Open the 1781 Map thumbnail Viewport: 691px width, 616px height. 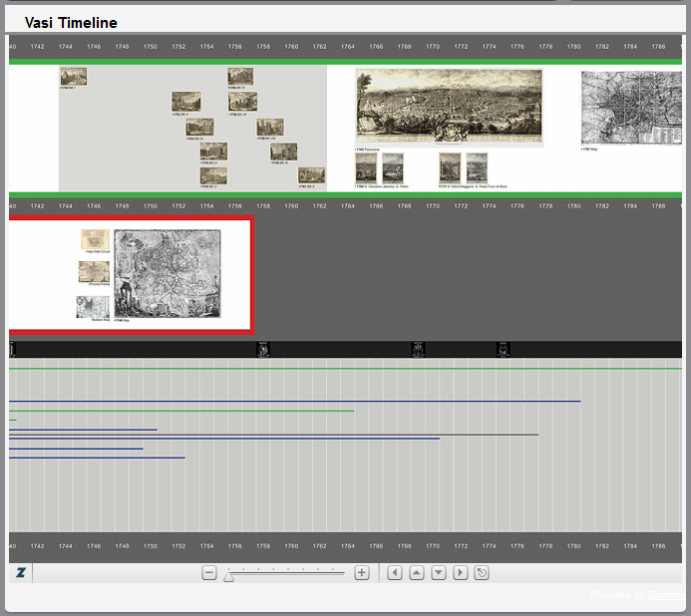tap(631, 108)
